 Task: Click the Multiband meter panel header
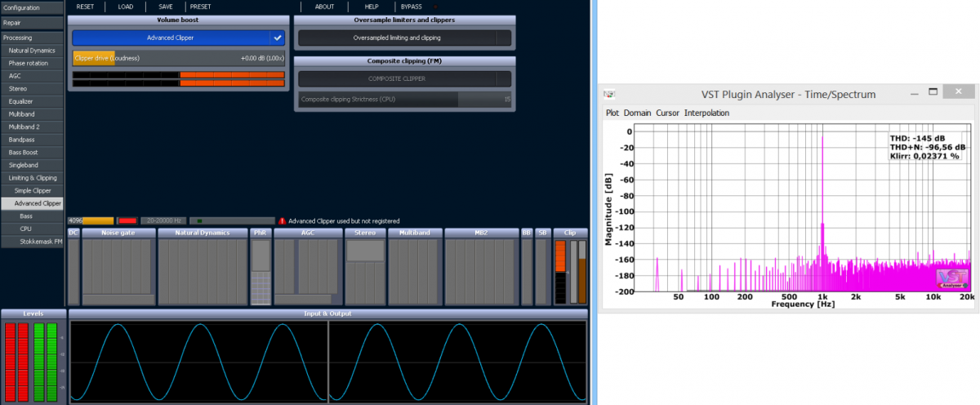415,233
